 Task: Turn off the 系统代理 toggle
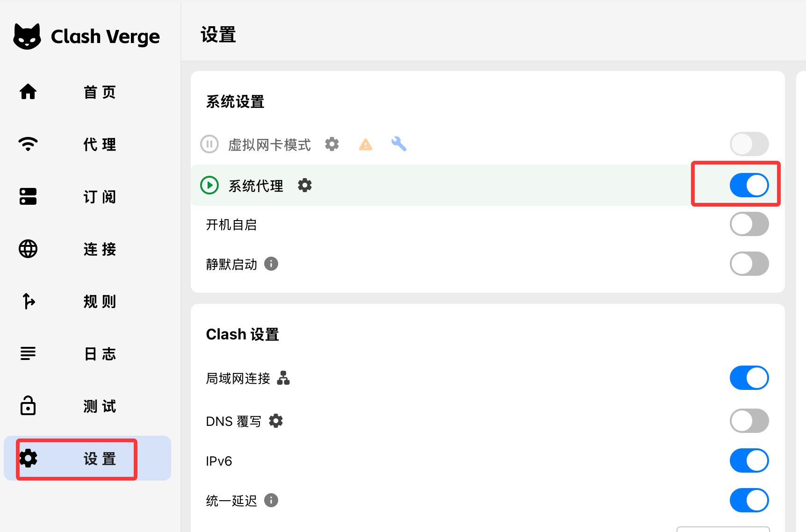pos(749,185)
